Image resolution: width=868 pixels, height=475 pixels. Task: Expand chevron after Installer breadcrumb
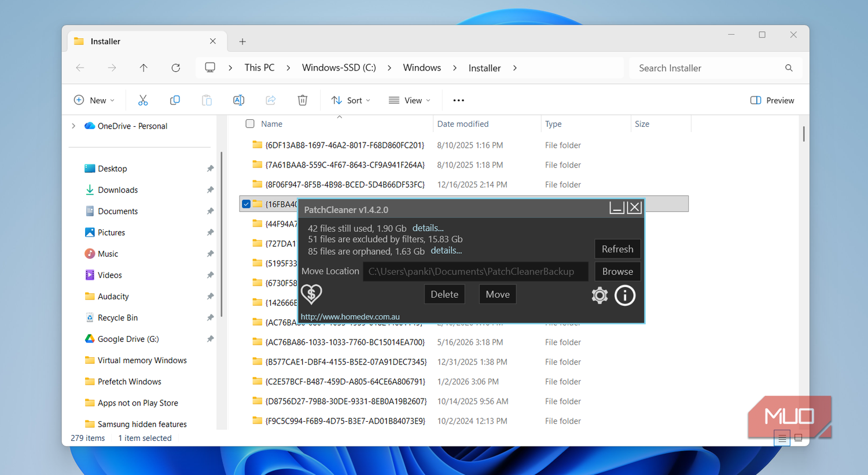514,68
